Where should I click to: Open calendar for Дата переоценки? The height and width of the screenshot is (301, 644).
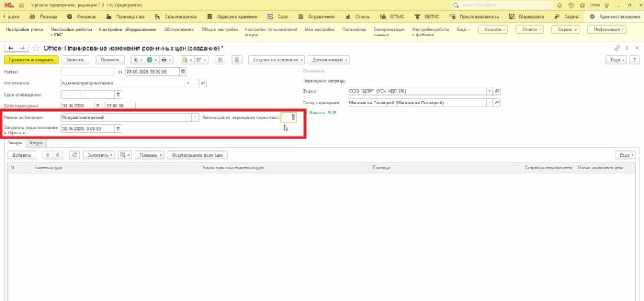point(98,106)
